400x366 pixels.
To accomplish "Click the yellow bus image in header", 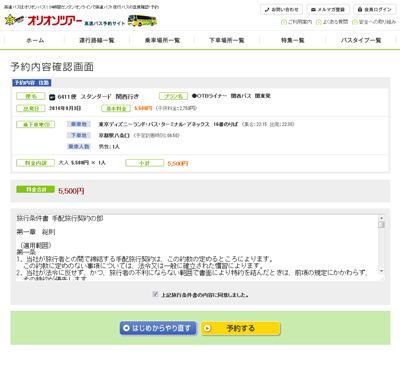I will tap(142, 20).
